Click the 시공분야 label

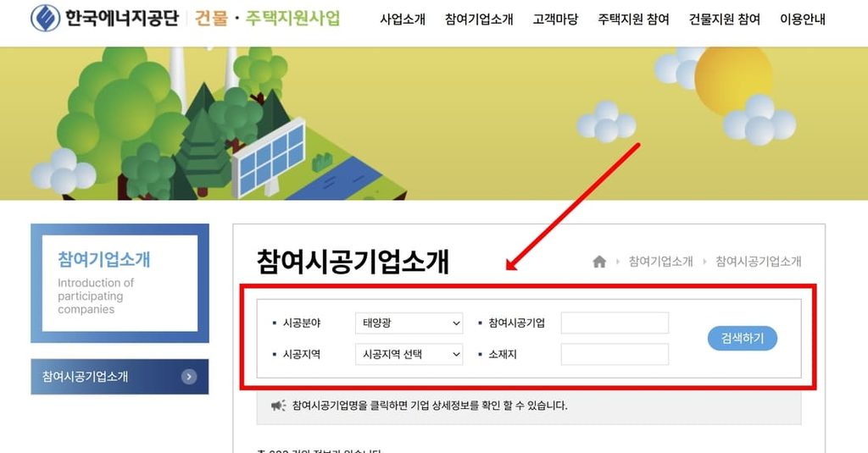(x=302, y=323)
